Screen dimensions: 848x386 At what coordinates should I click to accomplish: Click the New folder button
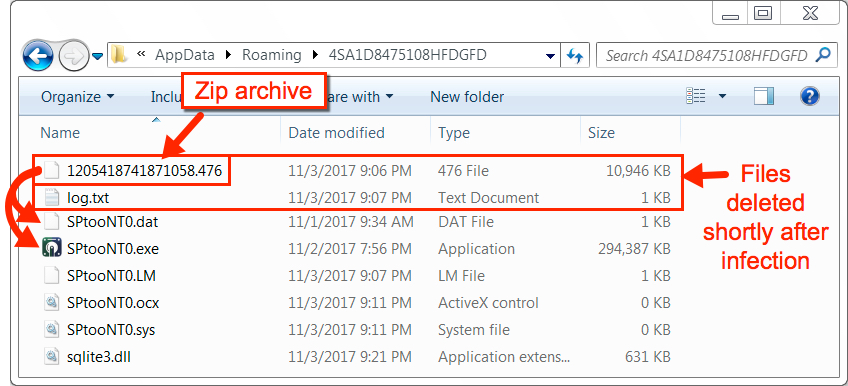coord(467,97)
